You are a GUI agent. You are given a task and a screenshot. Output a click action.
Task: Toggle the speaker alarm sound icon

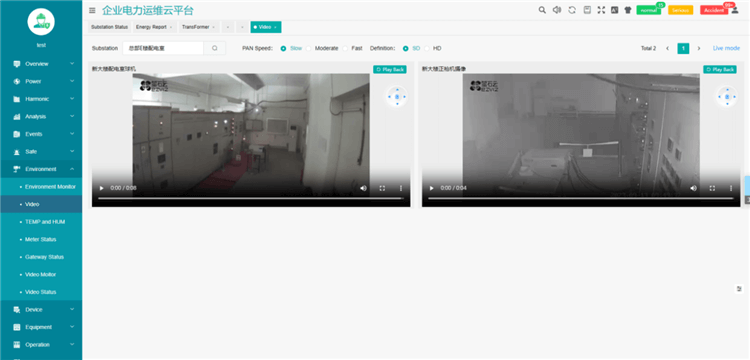557,10
